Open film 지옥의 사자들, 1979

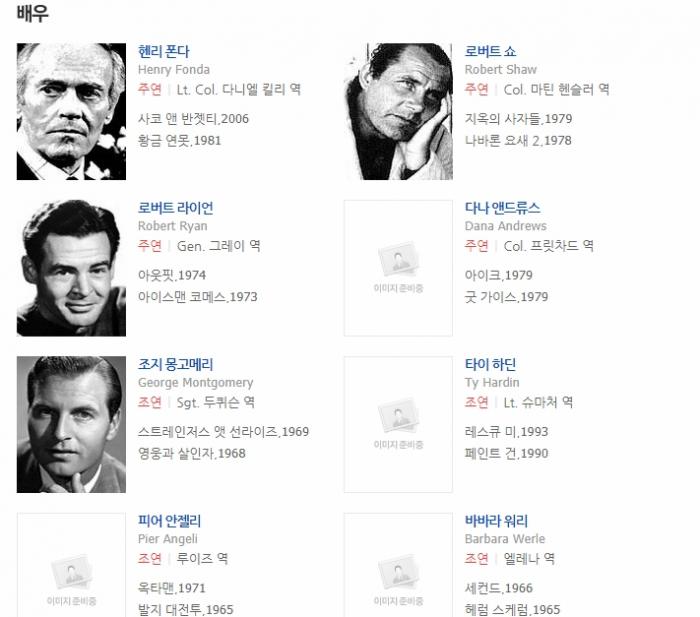coord(518,119)
